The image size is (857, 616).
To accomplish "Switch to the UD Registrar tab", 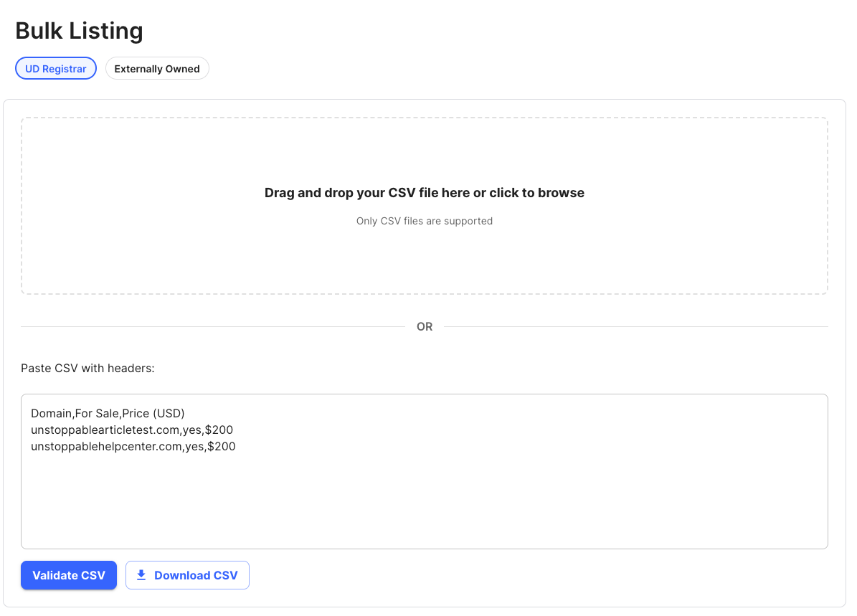I will click(56, 69).
